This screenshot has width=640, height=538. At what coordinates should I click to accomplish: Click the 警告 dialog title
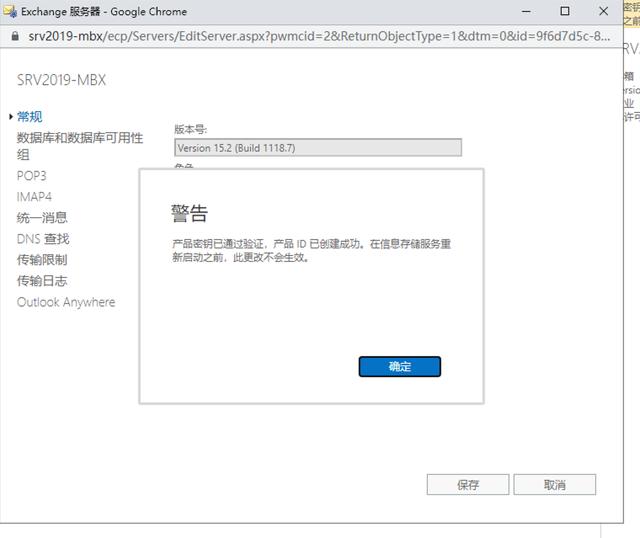click(x=189, y=213)
